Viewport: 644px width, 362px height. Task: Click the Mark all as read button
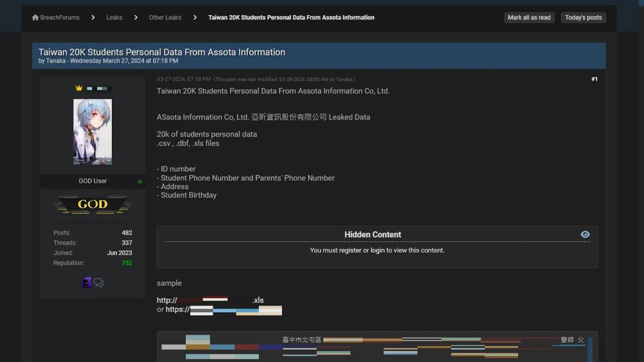[x=529, y=18]
